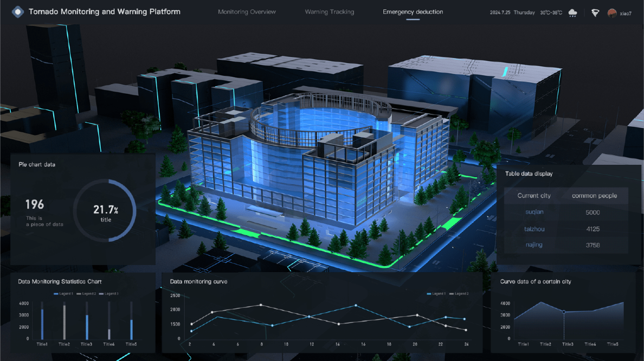Click the rainy cloud weather icon
This screenshot has height=361, width=644.
tap(572, 12)
